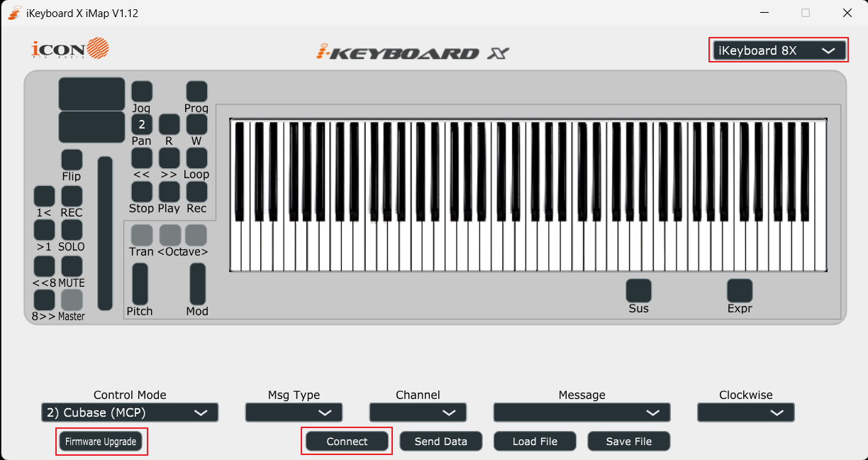The height and width of the screenshot is (460, 868).
Task: Open the Message dropdown
Action: point(582,412)
